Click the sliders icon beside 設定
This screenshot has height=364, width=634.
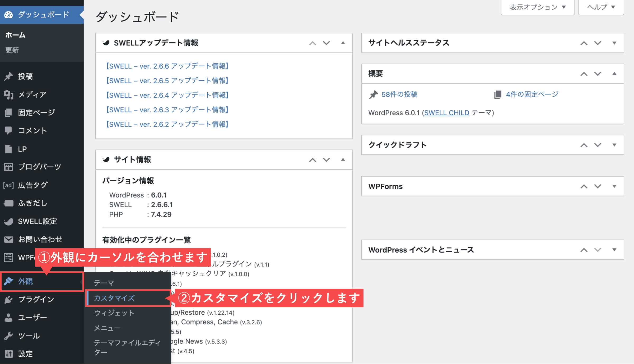point(8,354)
